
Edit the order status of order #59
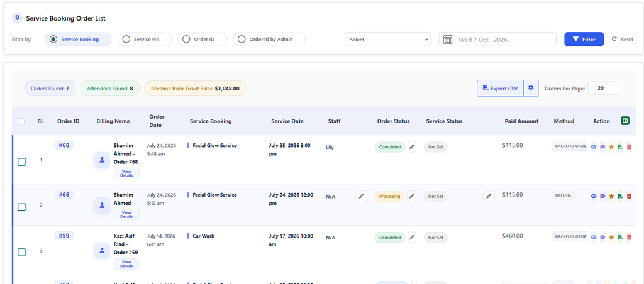tap(411, 238)
